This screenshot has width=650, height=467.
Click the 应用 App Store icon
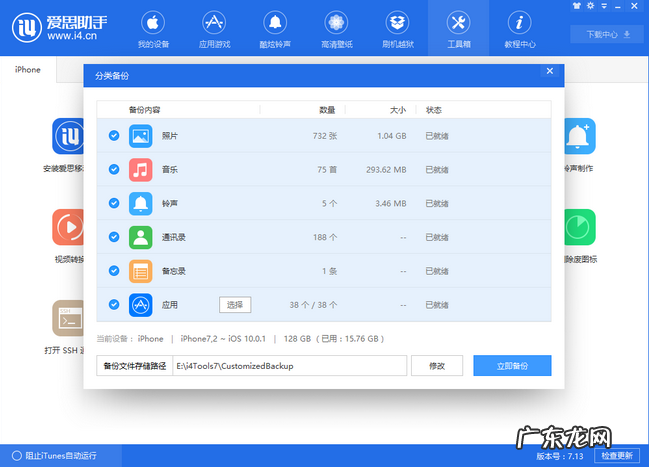[x=141, y=305]
